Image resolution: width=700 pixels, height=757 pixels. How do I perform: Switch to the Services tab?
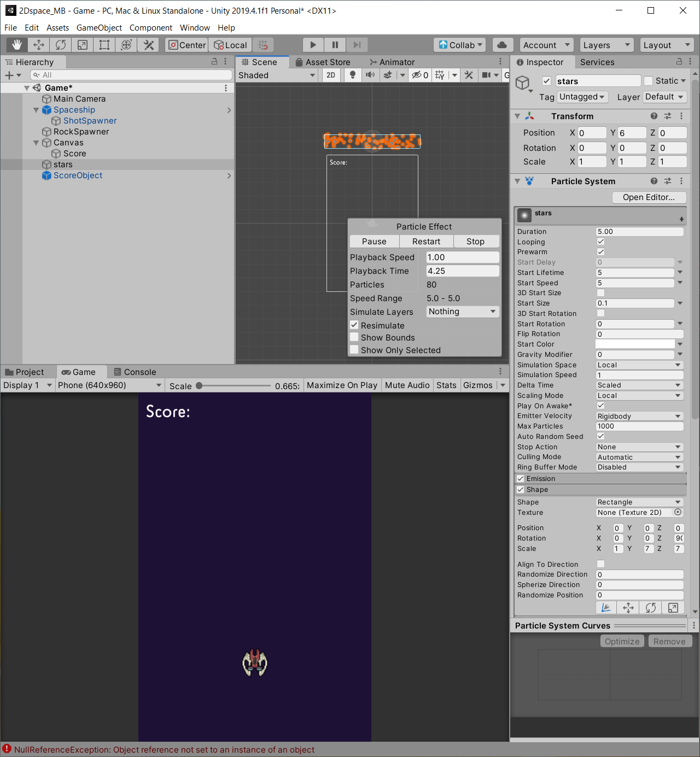(x=597, y=62)
